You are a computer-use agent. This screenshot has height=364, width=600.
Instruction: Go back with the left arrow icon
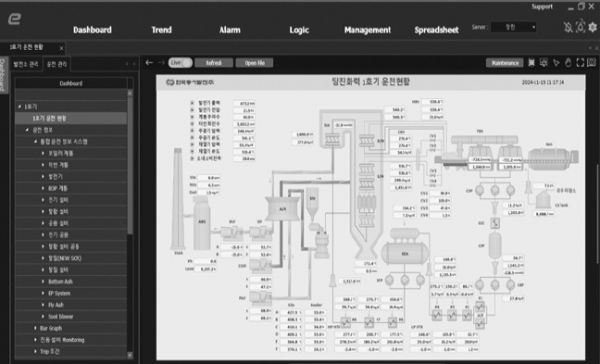coord(149,63)
